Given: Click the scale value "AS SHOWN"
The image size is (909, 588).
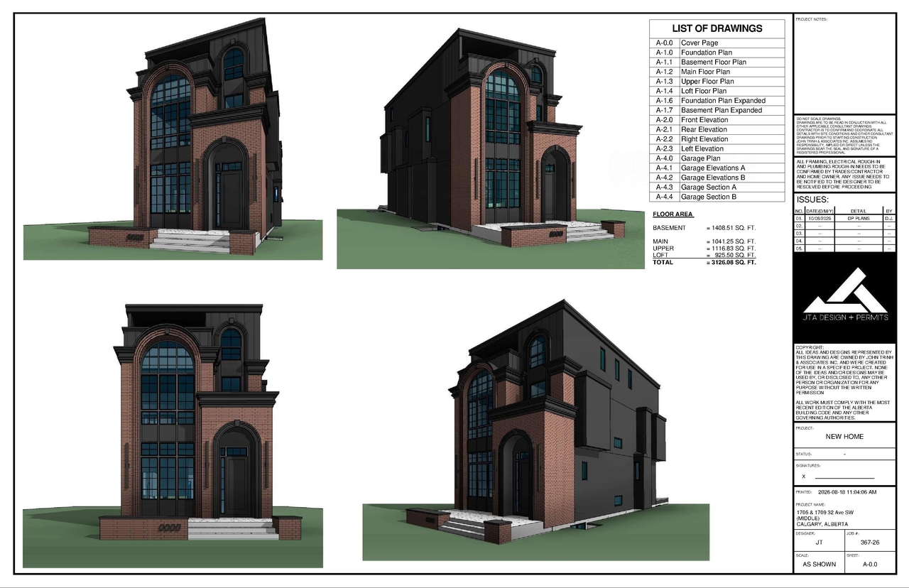Looking at the screenshot, I should pos(819,565).
